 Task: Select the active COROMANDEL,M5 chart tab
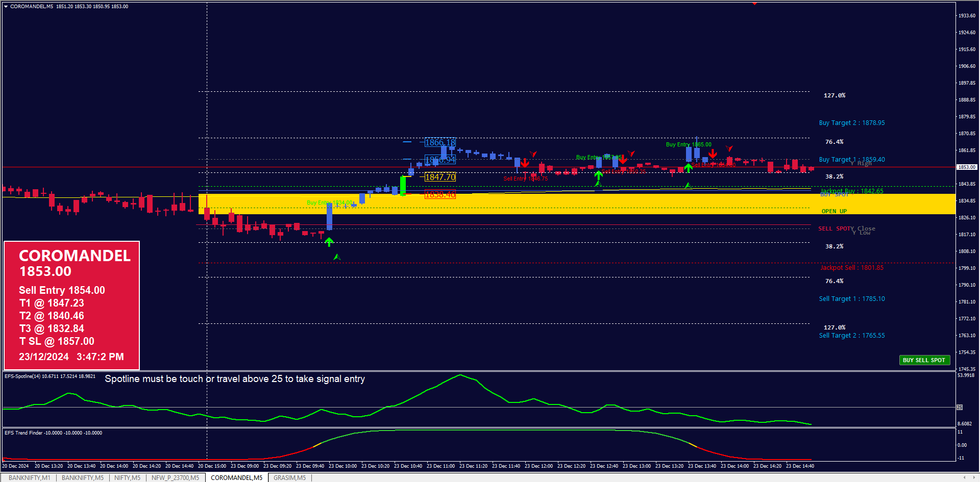point(237,478)
